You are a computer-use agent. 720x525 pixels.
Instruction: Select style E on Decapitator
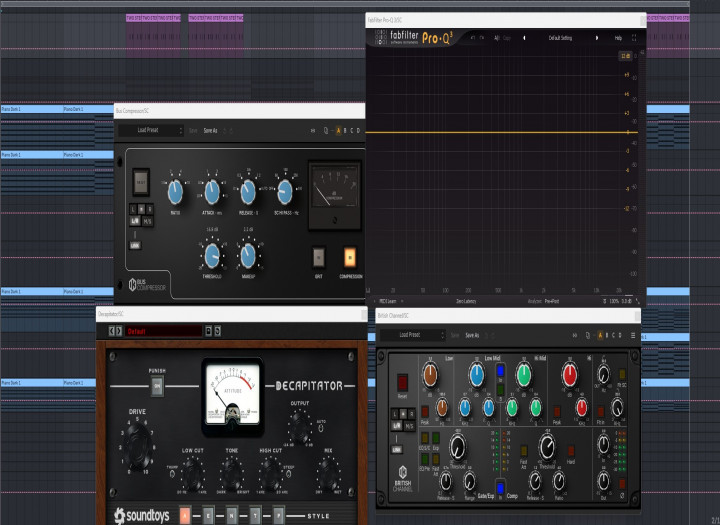tap(208, 515)
